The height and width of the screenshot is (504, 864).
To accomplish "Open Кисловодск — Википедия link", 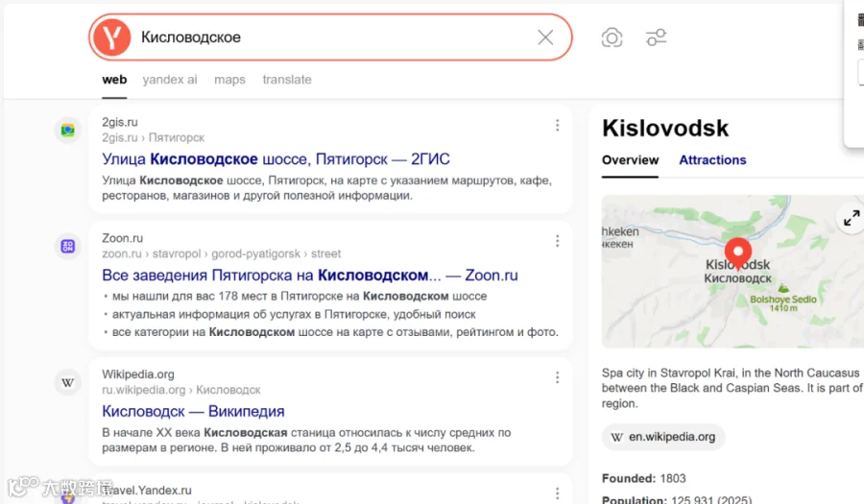I will pos(193,412).
